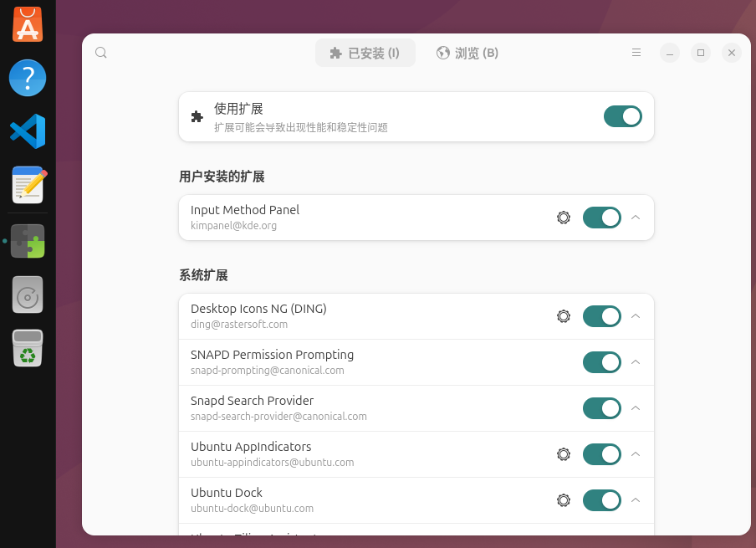756x548 pixels.
Task: Switch off the Ubuntu Dock extension
Action: pyautogui.click(x=602, y=500)
